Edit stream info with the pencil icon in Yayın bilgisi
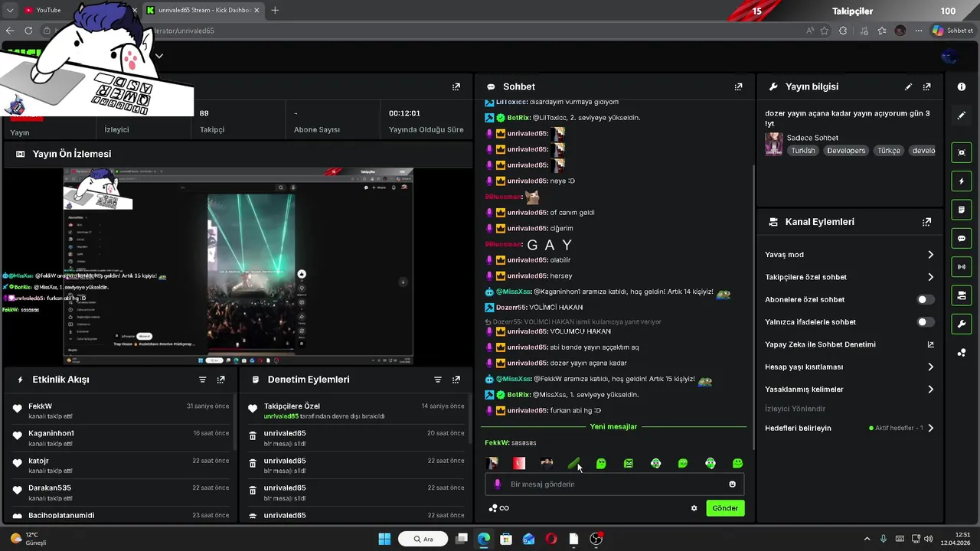The height and width of the screenshot is (551, 980). click(x=908, y=87)
